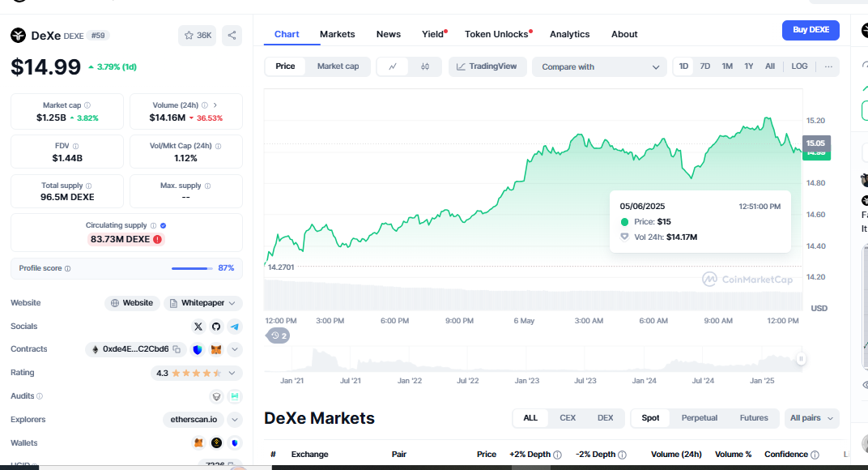
Task: Filter markets to DEX
Action: point(605,418)
